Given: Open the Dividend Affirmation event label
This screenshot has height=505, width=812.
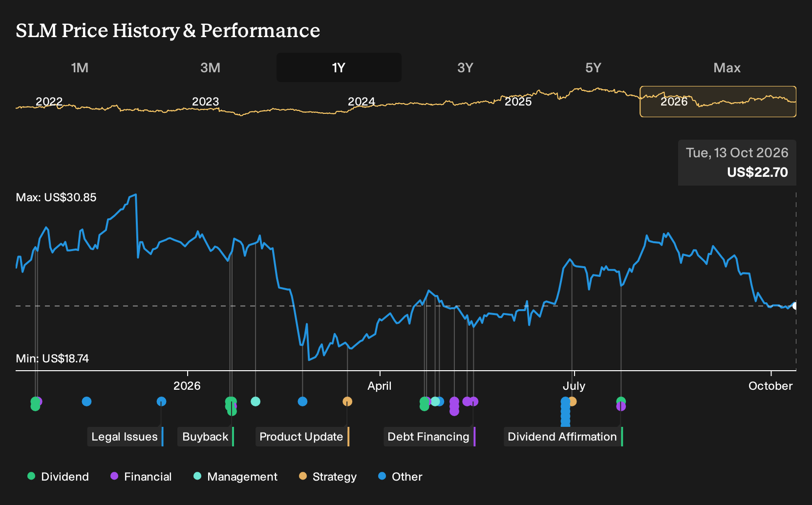Looking at the screenshot, I should (563, 437).
